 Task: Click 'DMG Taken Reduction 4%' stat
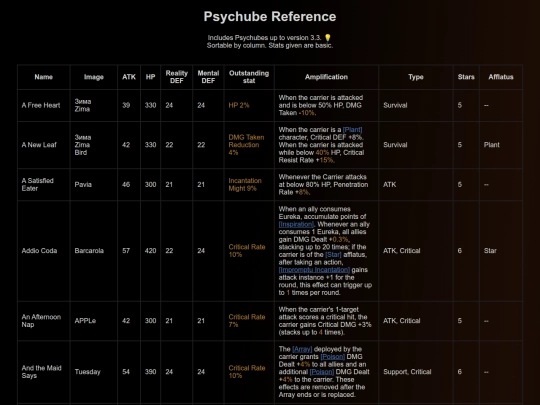click(246, 145)
